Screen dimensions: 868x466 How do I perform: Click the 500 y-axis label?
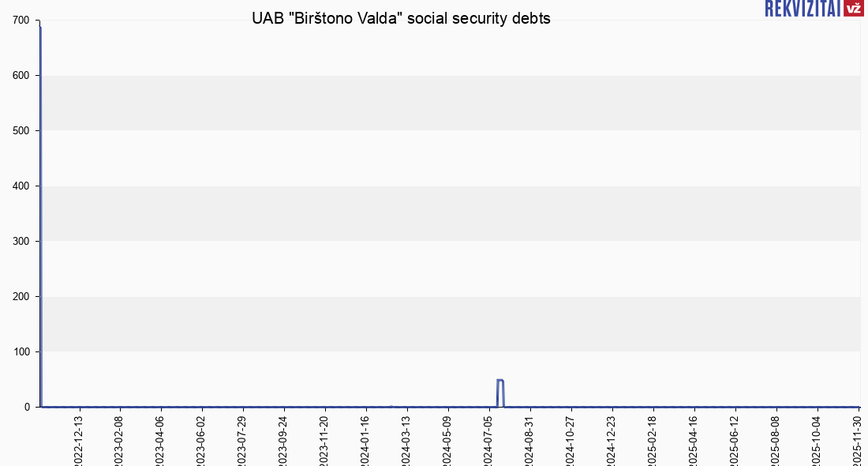tap(22, 130)
